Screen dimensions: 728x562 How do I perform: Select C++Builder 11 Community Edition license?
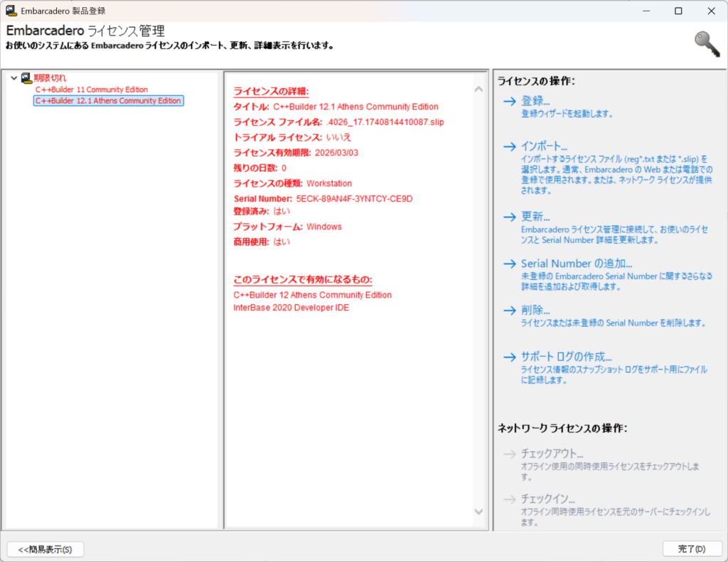coord(92,90)
